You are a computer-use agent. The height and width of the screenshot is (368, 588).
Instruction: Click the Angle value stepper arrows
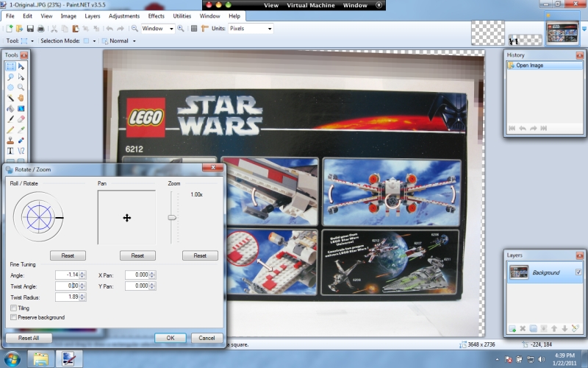click(82, 275)
